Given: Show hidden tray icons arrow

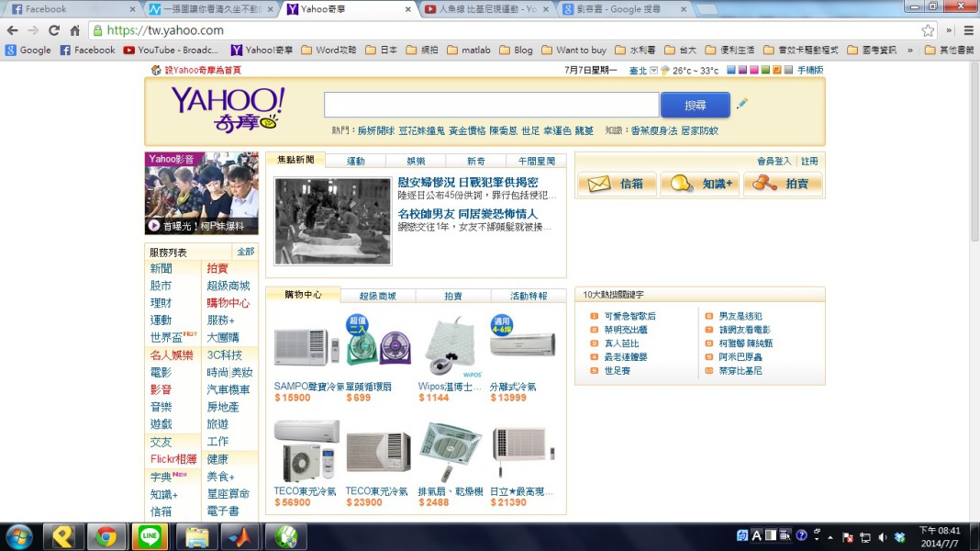Looking at the screenshot, I should (830, 537).
